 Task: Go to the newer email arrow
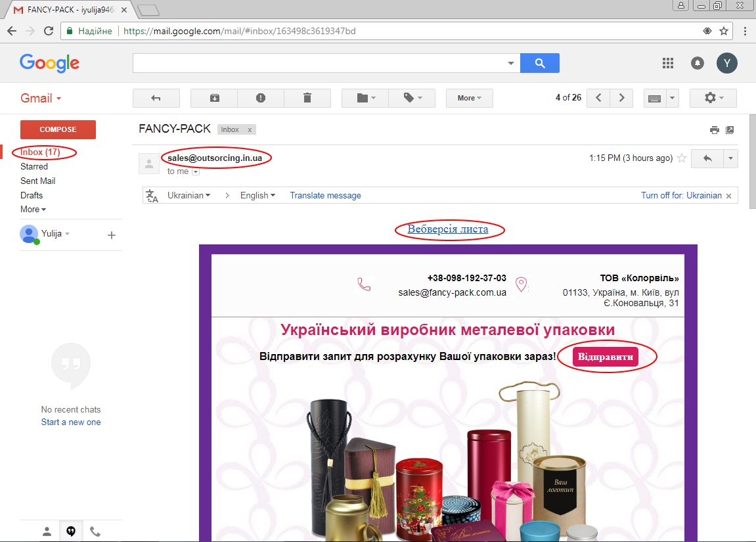pos(598,98)
